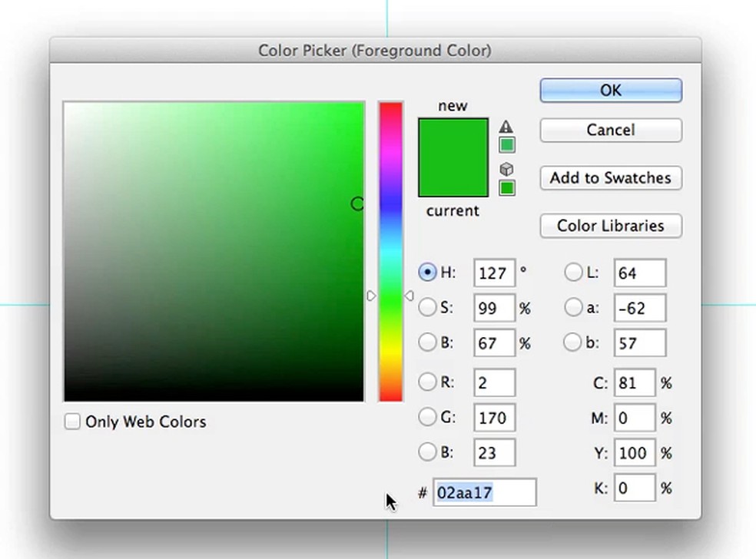Select the Lab a channel radio button

tap(573, 308)
